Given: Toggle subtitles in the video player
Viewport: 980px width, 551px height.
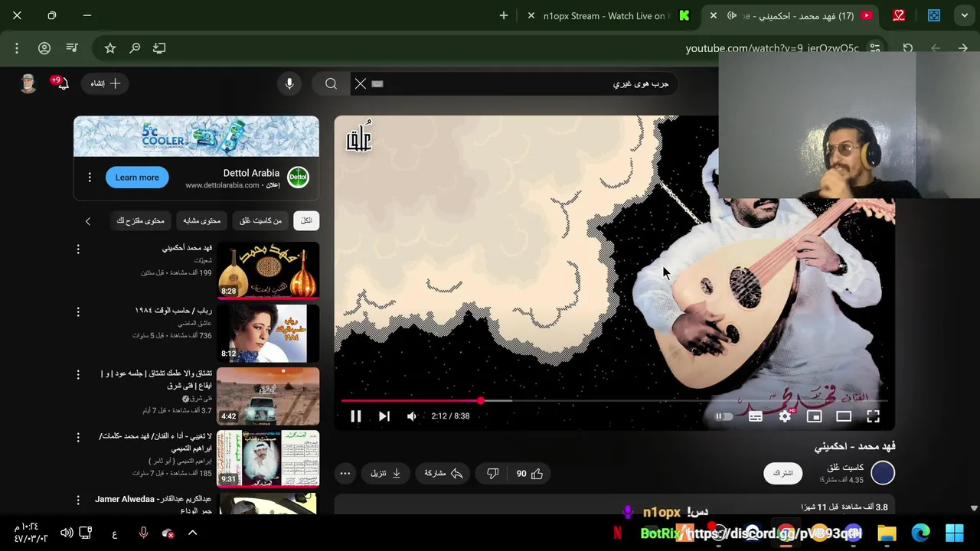Looking at the screenshot, I should 756,416.
